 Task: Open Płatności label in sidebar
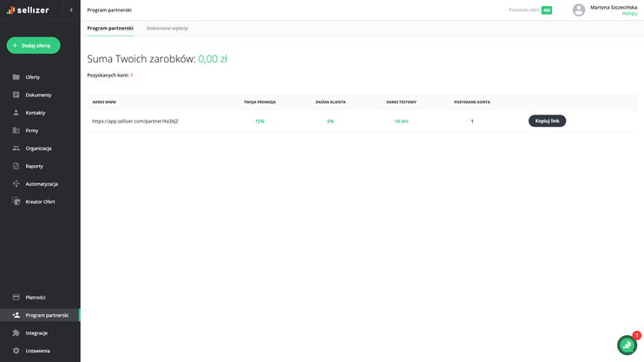click(x=36, y=298)
